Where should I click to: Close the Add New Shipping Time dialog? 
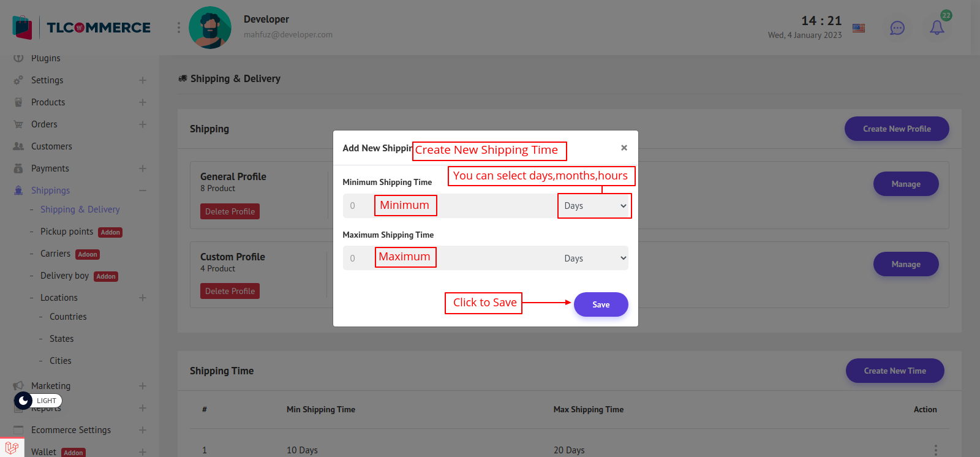(x=624, y=148)
